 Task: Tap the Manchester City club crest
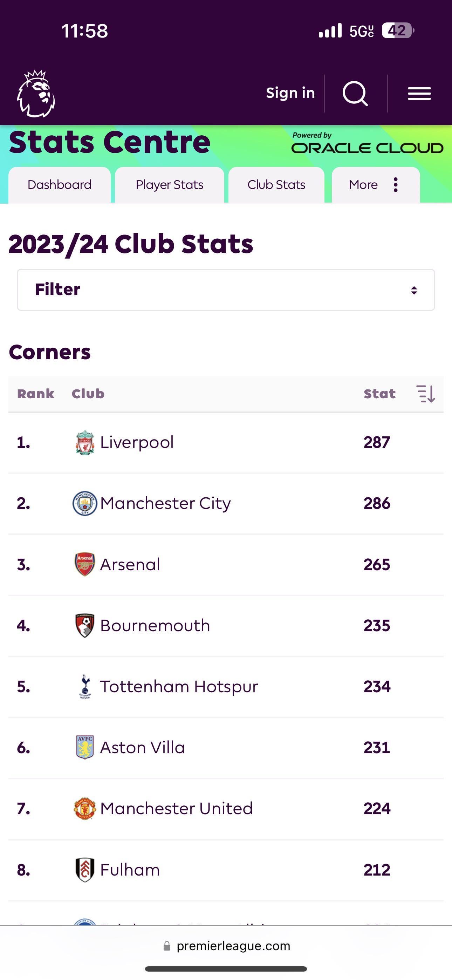click(85, 503)
